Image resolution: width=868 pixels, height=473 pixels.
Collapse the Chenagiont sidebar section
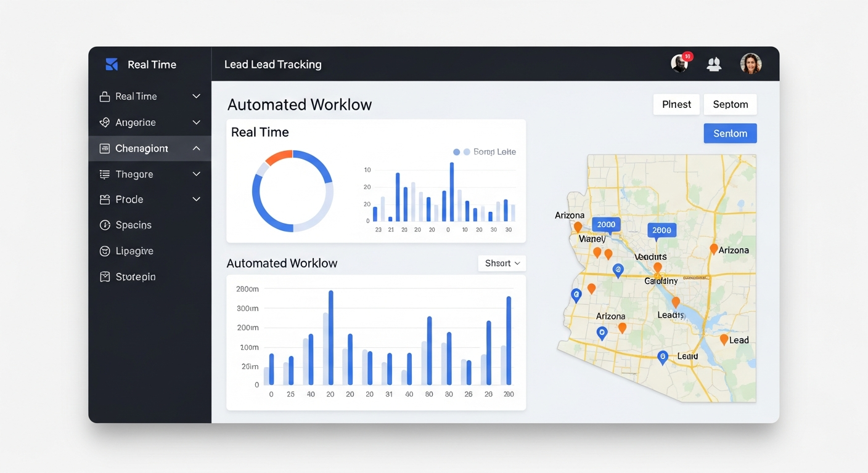pyautogui.click(x=196, y=148)
